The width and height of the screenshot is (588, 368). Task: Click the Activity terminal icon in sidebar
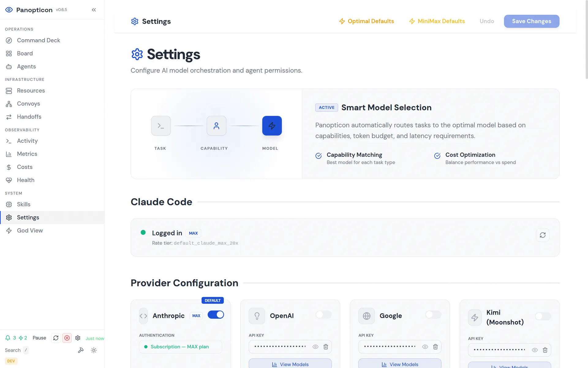(9, 141)
